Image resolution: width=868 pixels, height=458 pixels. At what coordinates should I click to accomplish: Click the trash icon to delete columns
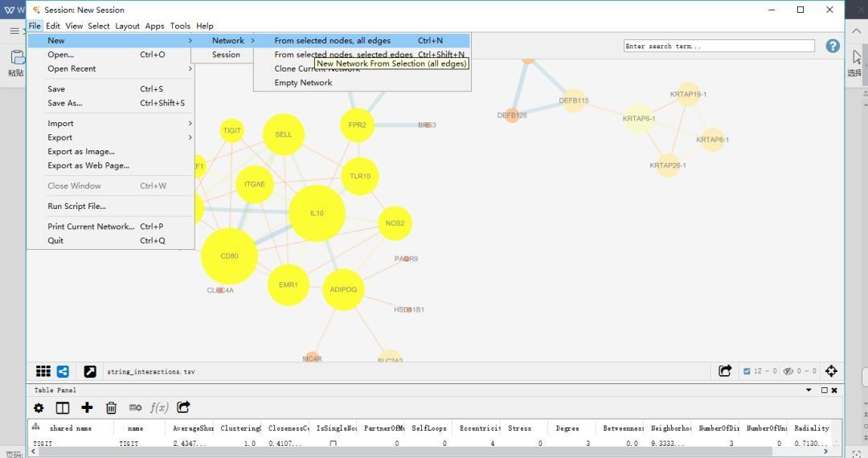click(x=111, y=407)
